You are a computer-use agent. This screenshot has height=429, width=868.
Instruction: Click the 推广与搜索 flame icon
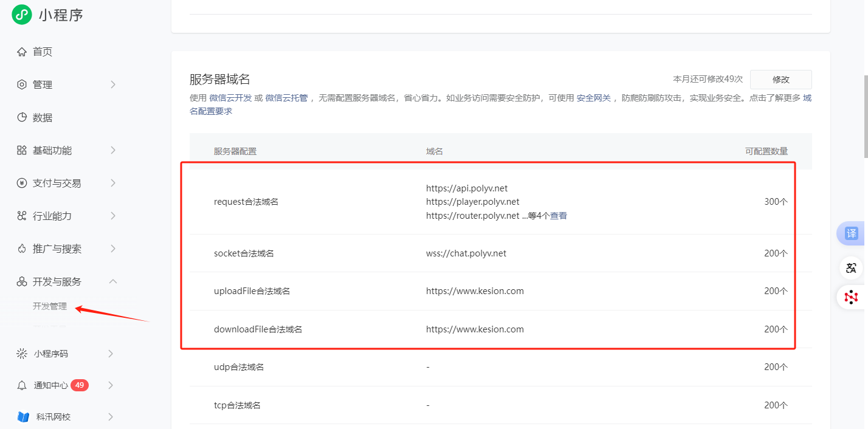tap(22, 249)
